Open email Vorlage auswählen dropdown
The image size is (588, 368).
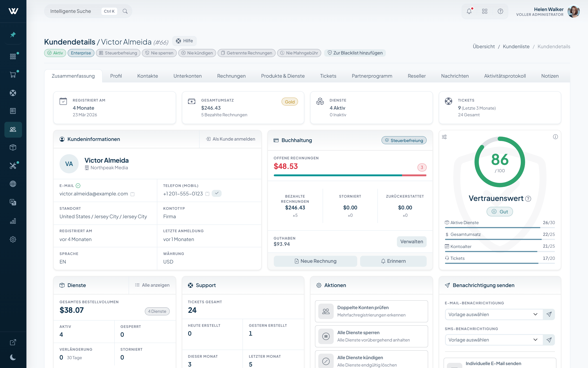[494, 314]
